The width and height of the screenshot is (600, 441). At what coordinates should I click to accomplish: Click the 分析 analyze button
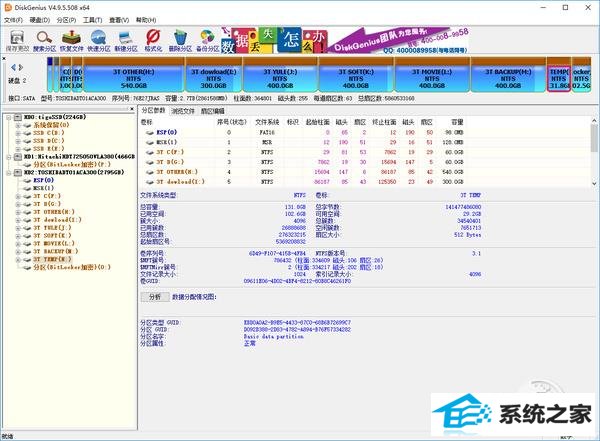coord(155,297)
